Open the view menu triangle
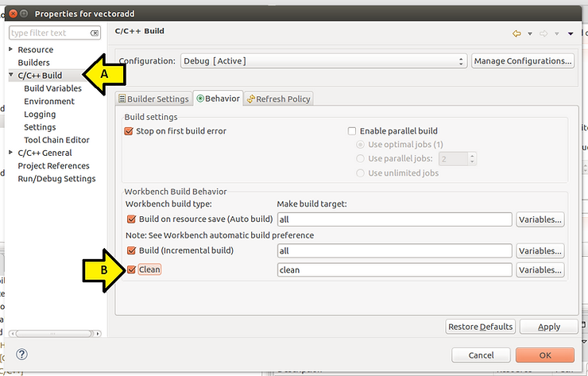This screenshot has height=376, width=588. click(571, 33)
